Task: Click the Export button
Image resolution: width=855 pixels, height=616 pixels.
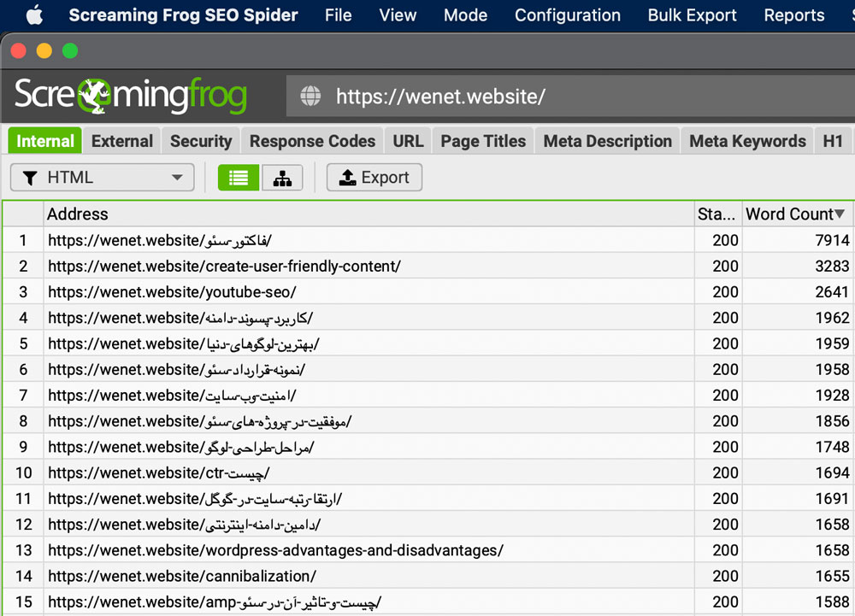Action: 374,178
